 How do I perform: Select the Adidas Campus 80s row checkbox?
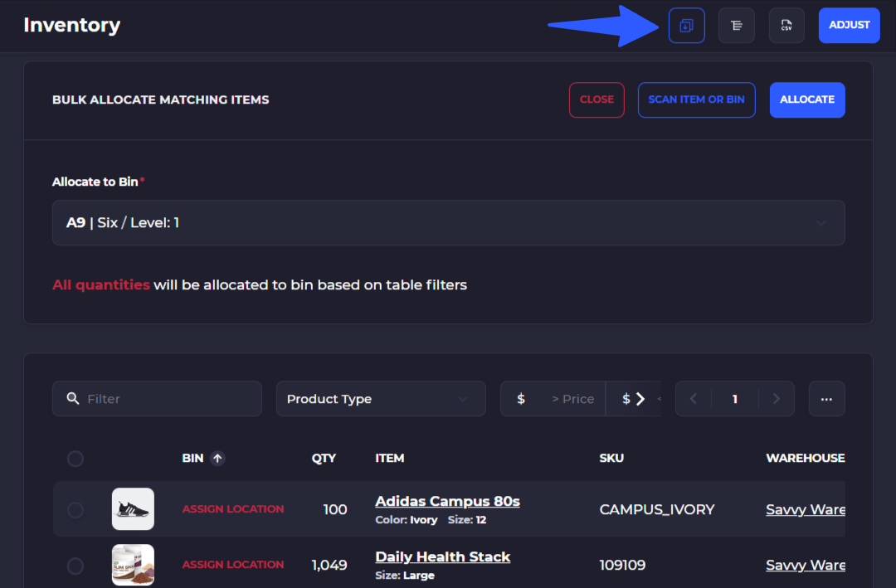[x=75, y=510]
